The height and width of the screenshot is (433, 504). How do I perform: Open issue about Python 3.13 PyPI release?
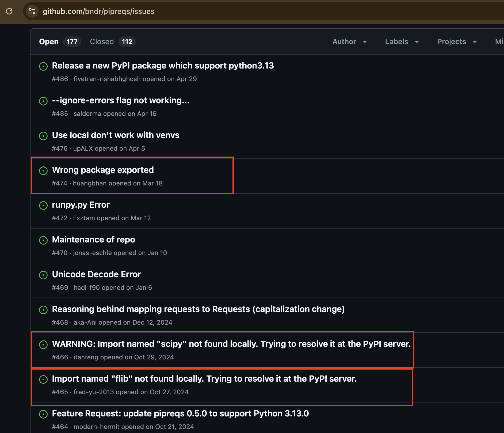(x=163, y=66)
